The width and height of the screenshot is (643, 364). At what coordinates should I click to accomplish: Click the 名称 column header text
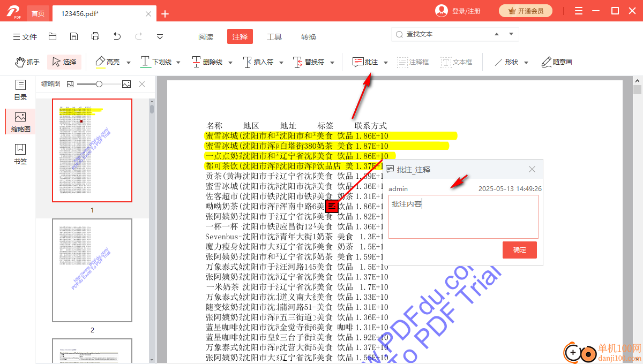tap(214, 126)
